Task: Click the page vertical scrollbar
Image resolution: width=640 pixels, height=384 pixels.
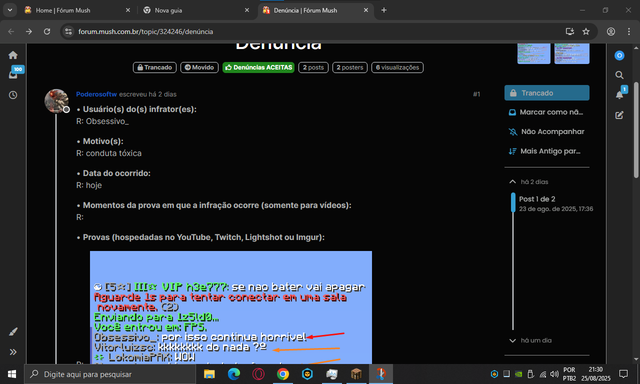Action: 636,131
